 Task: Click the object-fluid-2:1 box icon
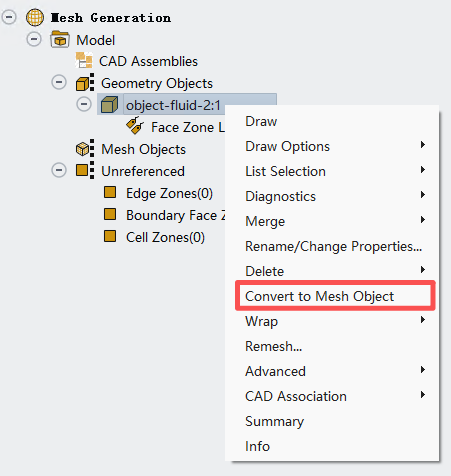(109, 105)
